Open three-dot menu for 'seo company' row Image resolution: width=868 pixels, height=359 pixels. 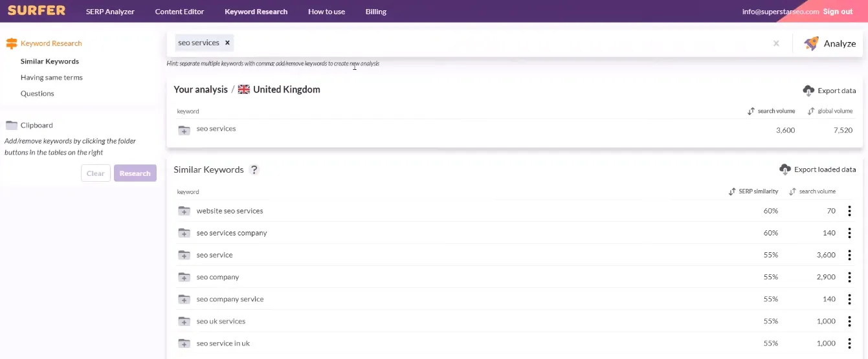tap(849, 277)
